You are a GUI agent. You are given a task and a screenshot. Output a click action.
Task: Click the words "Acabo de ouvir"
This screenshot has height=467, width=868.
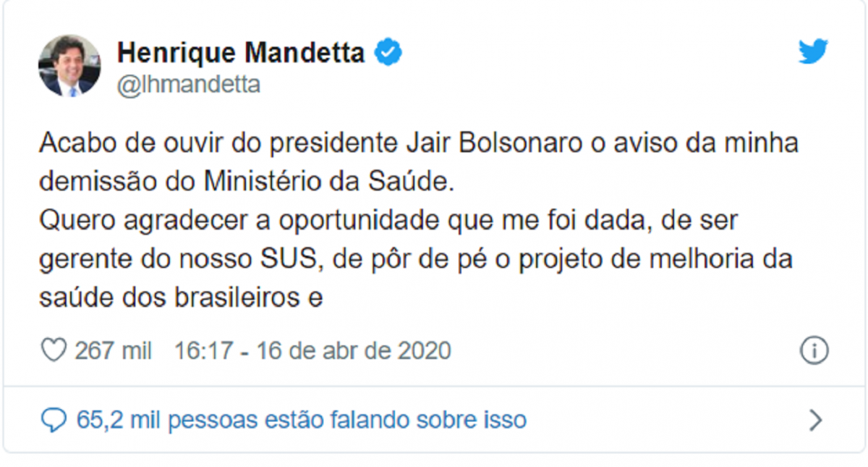[132, 143]
